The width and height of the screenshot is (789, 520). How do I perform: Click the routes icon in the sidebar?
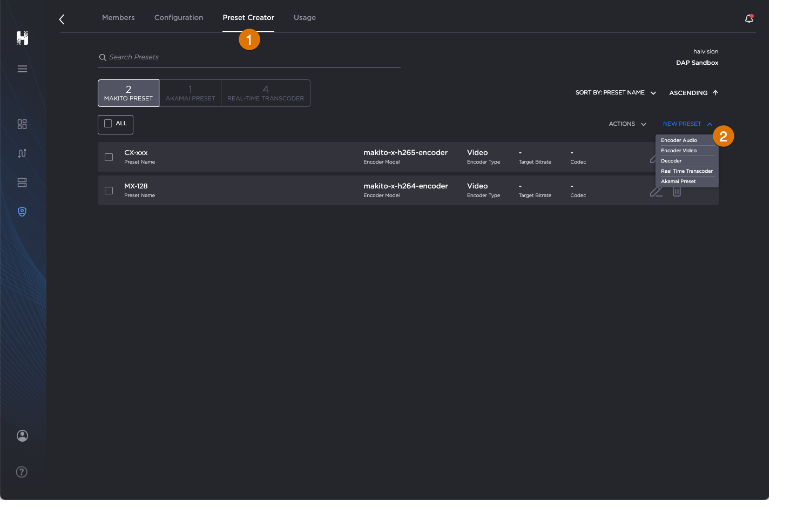click(22, 153)
